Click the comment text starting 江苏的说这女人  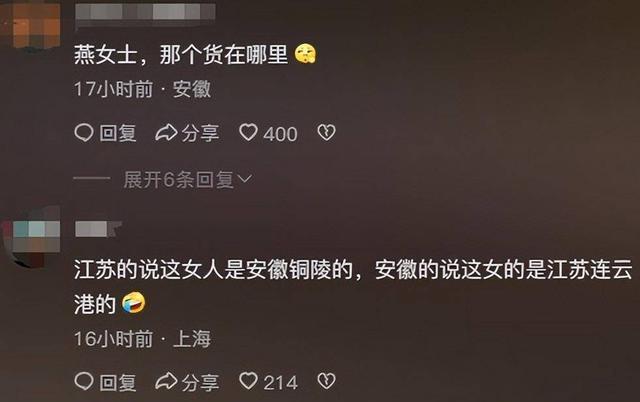point(353,287)
